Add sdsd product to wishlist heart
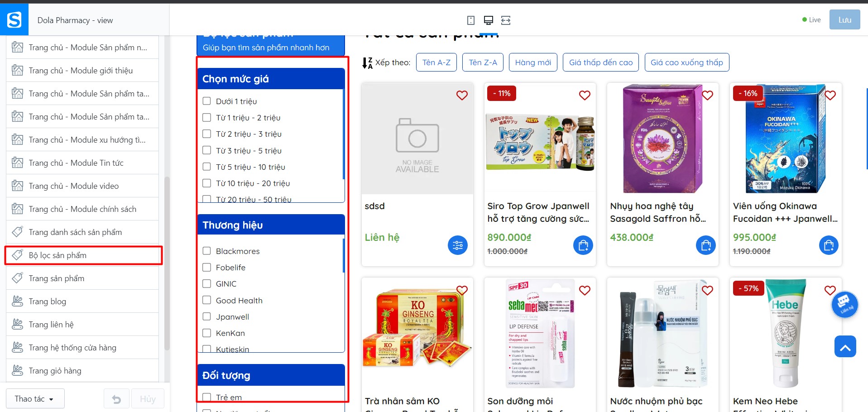The image size is (868, 412). tap(462, 95)
